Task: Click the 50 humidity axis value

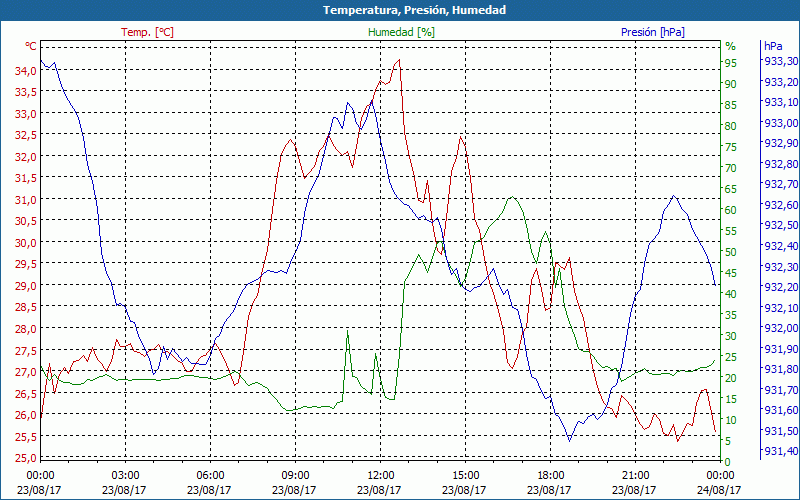Action: (731, 252)
